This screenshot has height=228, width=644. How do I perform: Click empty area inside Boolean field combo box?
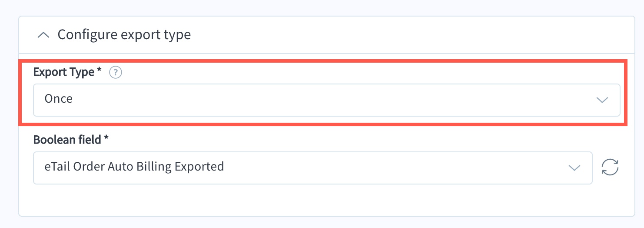[391, 168]
